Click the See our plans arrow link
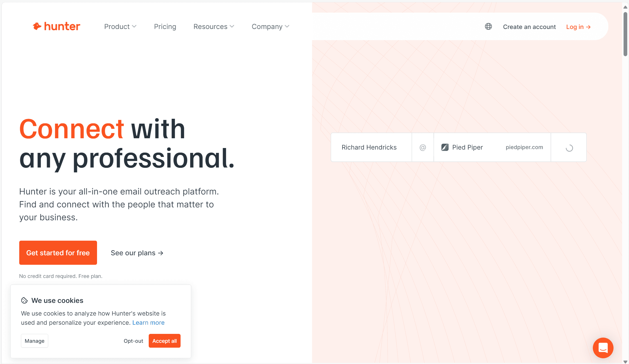The image size is (629, 364). pyautogui.click(x=137, y=253)
